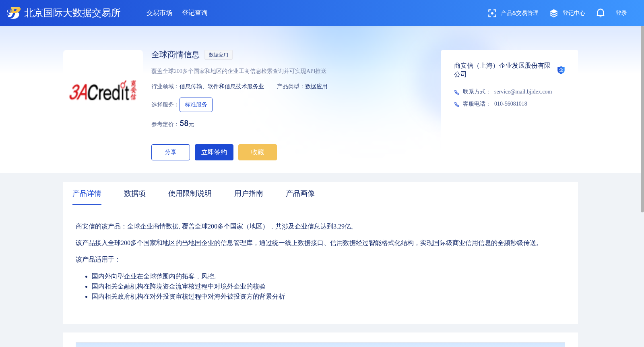Click the phone icon beside 客服电话

click(457, 104)
